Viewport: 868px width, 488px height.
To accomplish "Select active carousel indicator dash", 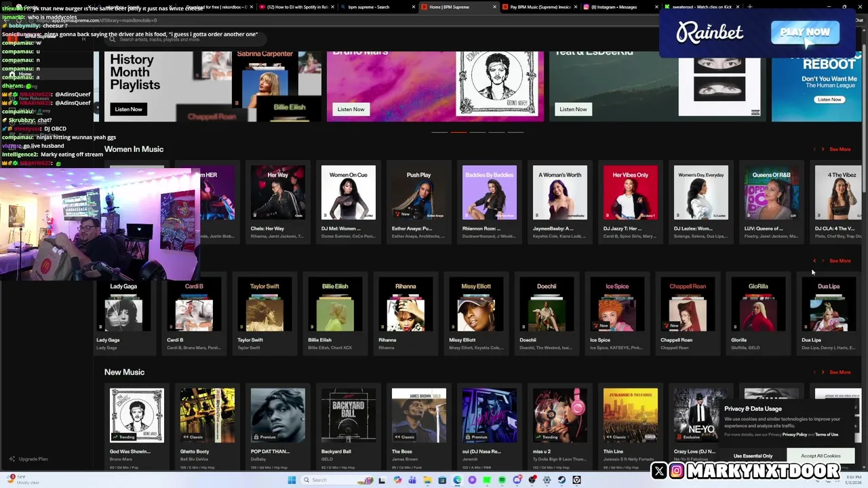I will point(458,132).
